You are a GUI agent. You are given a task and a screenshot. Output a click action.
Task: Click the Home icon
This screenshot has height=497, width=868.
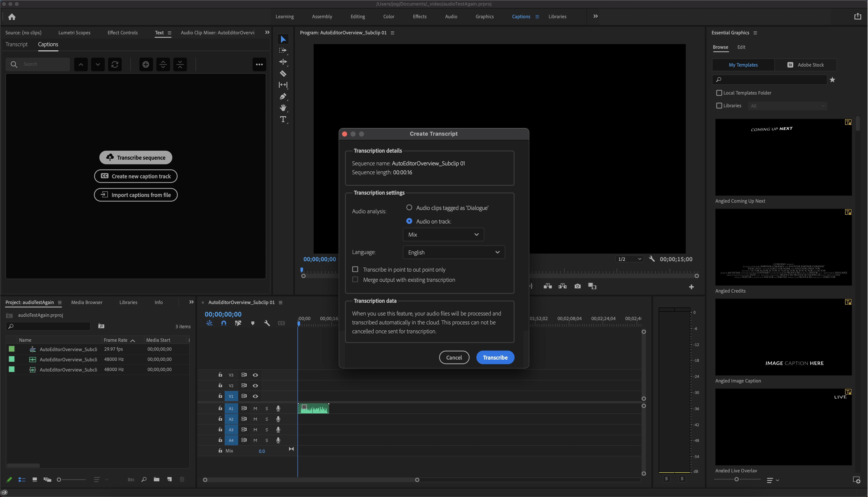(x=12, y=17)
